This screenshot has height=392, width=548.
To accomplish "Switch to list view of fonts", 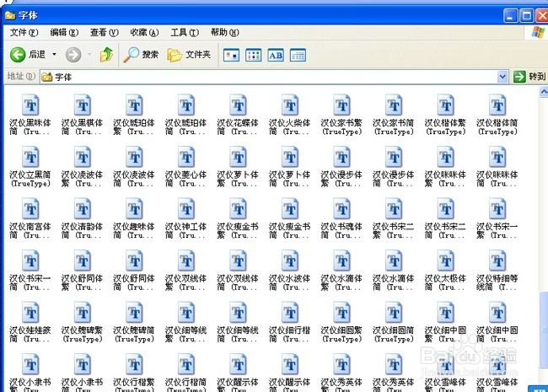I will click(x=254, y=55).
